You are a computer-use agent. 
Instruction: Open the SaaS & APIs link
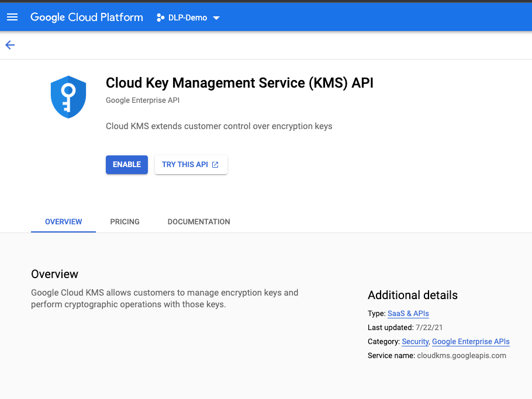pos(407,314)
